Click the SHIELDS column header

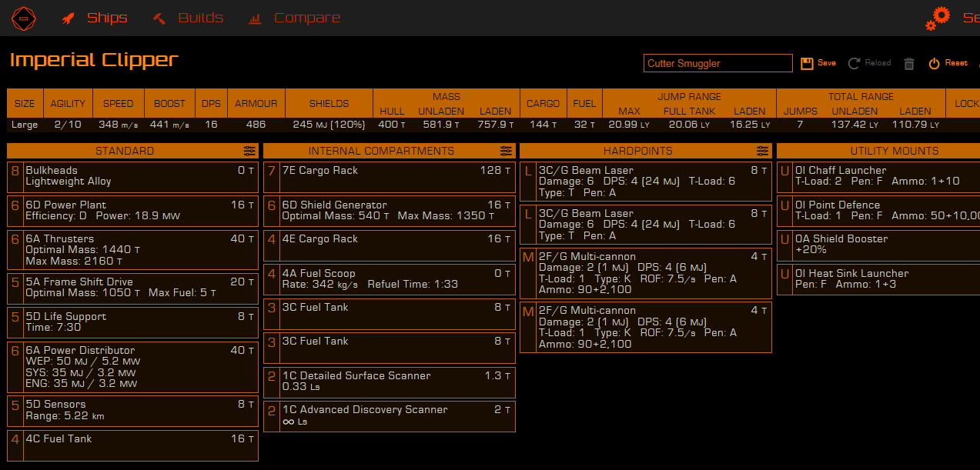(x=329, y=103)
